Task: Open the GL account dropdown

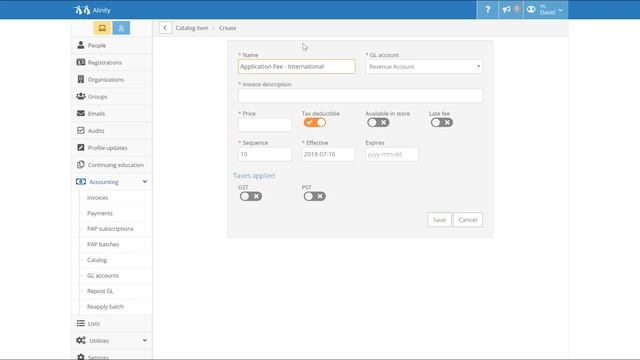Action: [x=424, y=67]
